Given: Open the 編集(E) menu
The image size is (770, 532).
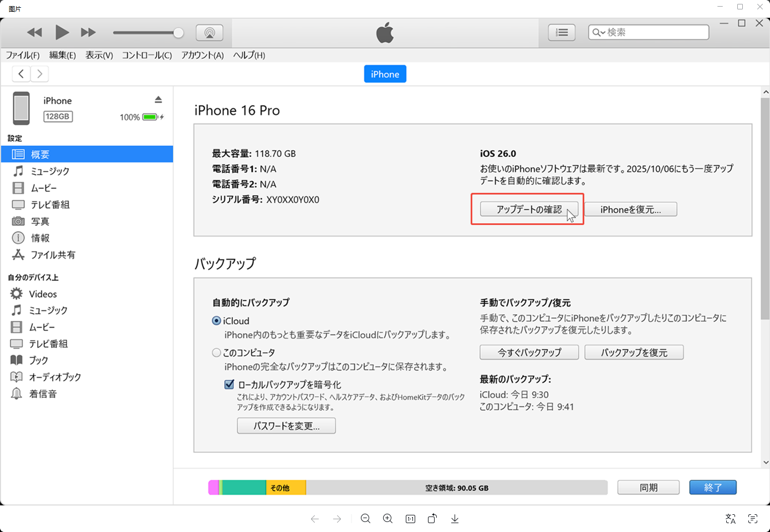Looking at the screenshot, I should pyautogui.click(x=63, y=55).
